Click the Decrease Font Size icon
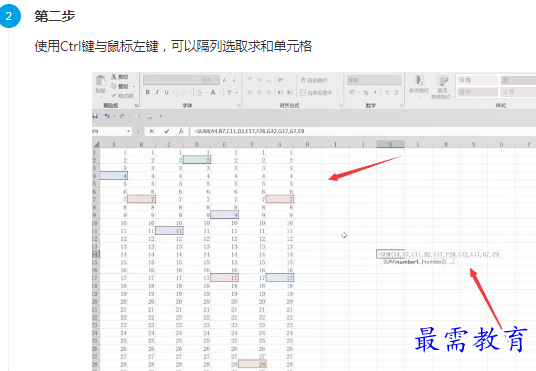 (234, 80)
